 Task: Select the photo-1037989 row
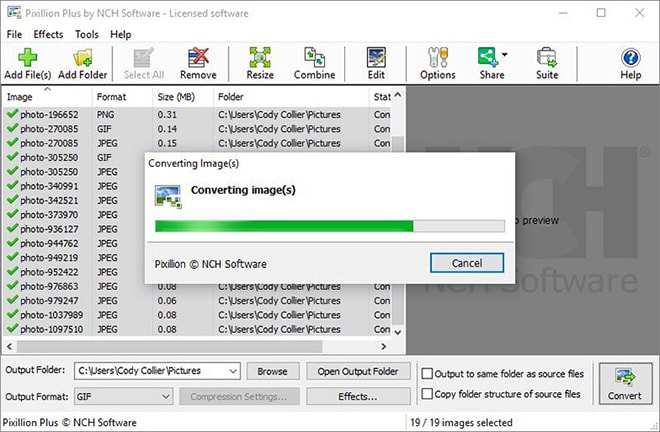(197, 315)
